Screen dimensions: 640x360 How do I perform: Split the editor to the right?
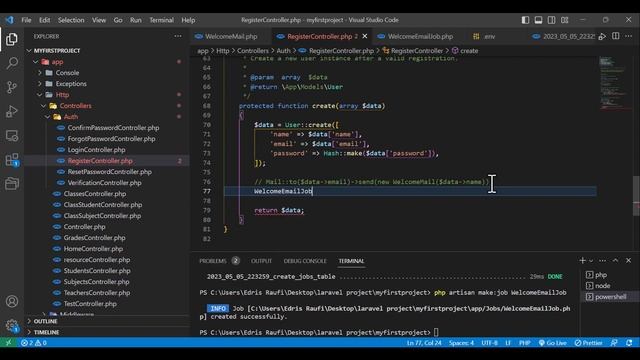[x=616, y=36]
